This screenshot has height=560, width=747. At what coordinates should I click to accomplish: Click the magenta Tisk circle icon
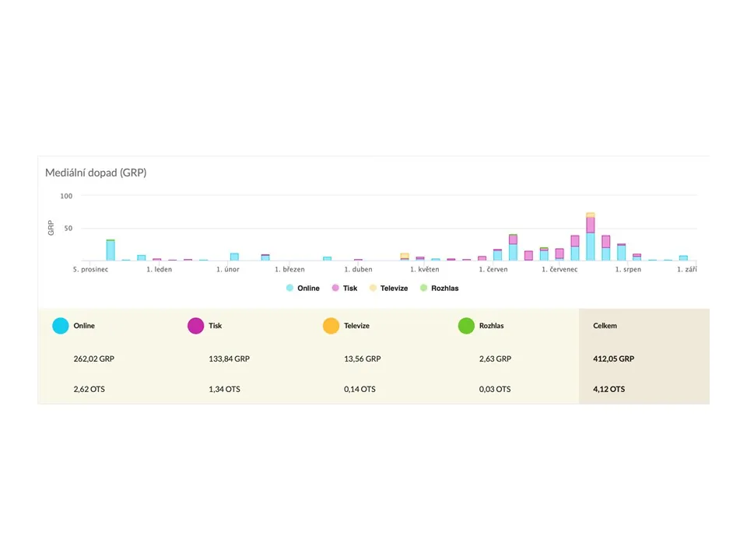pyautogui.click(x=196, y=326)
